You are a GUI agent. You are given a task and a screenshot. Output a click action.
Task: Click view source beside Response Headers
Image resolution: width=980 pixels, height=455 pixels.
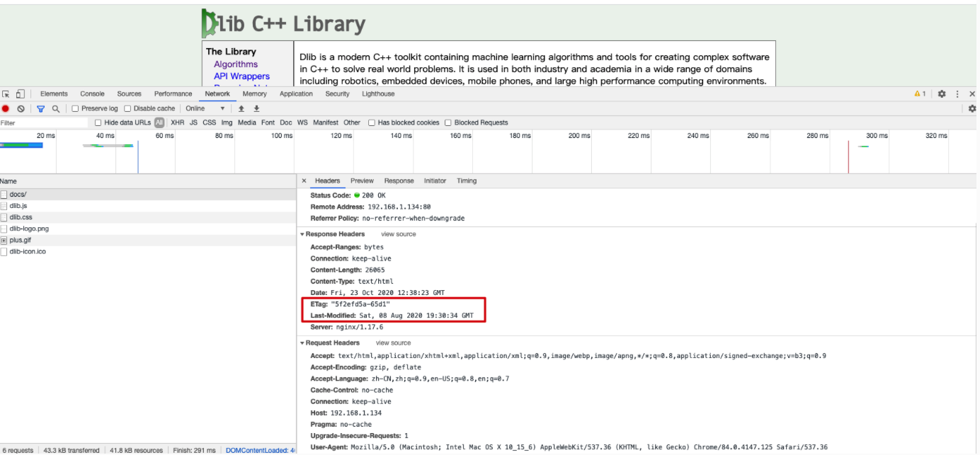[x=399, y=234]
